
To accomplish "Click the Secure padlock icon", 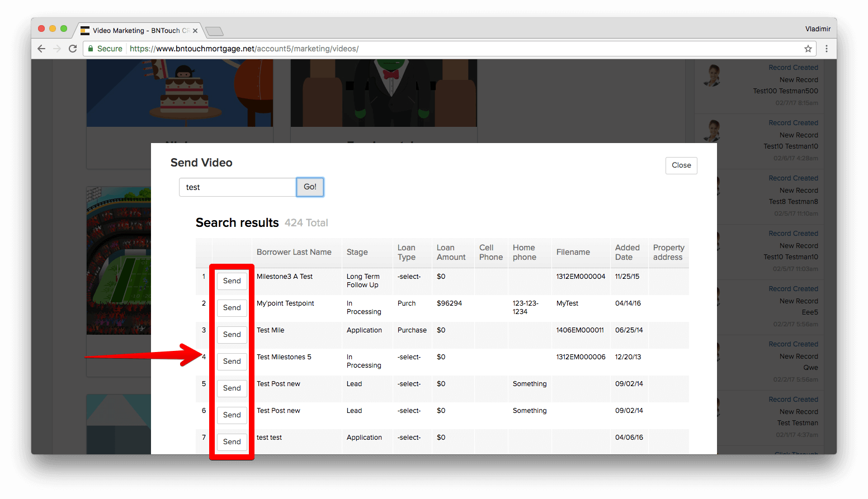I will (x=91, y=49).
